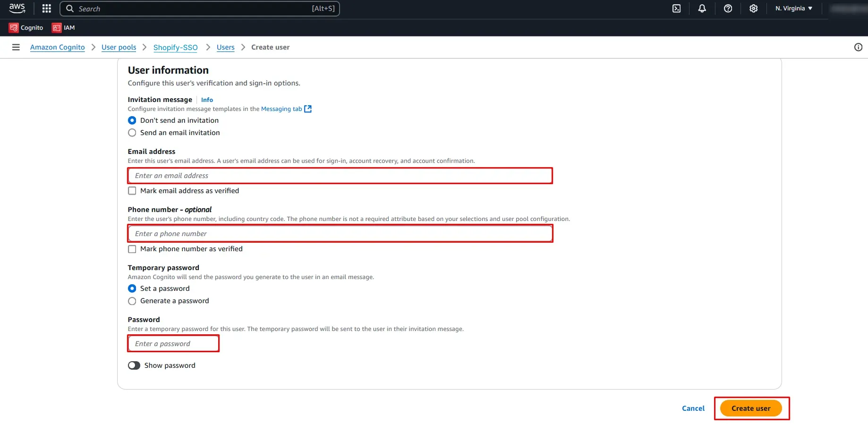Focus the top Search bar

(x=200, y=8)
